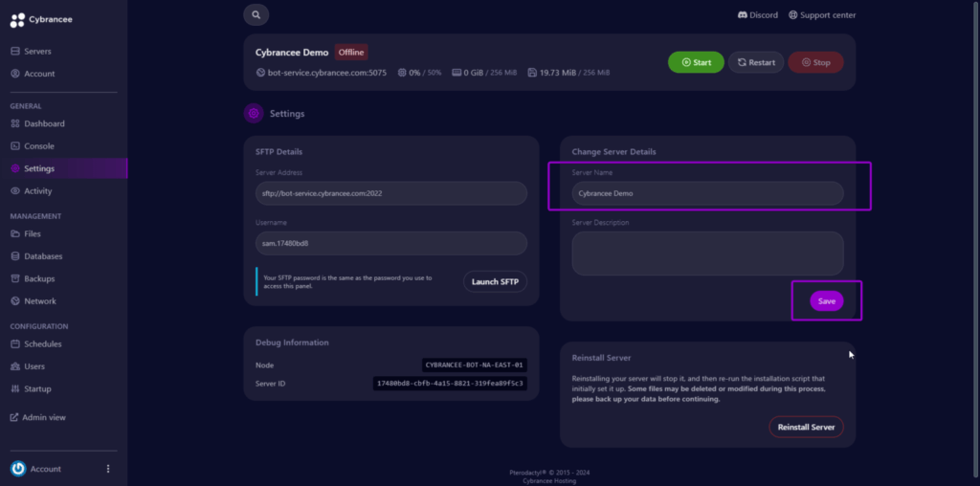Click bot-service.cybrancee.com:5075 address text
980x486 pixels.
327,73
